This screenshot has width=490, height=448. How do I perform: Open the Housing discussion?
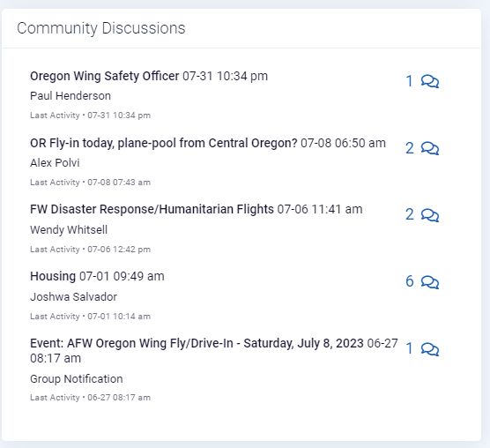[53, 276]
